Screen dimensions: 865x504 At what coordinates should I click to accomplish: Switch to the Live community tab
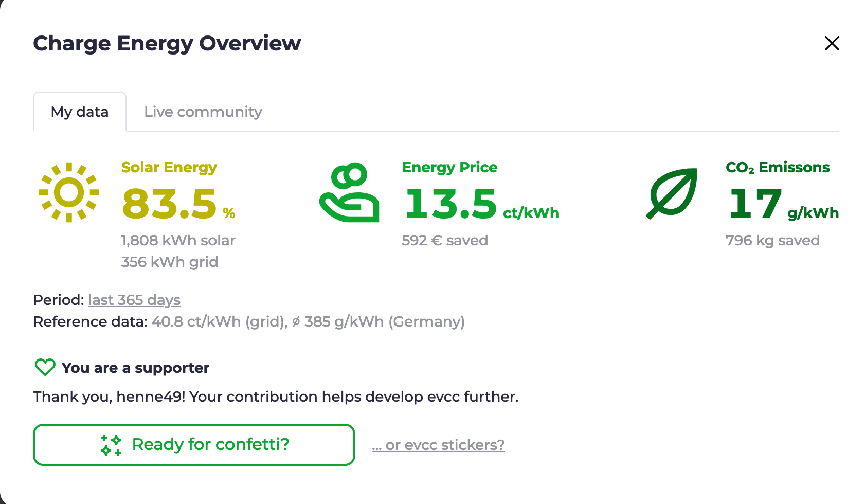(203, 112)
